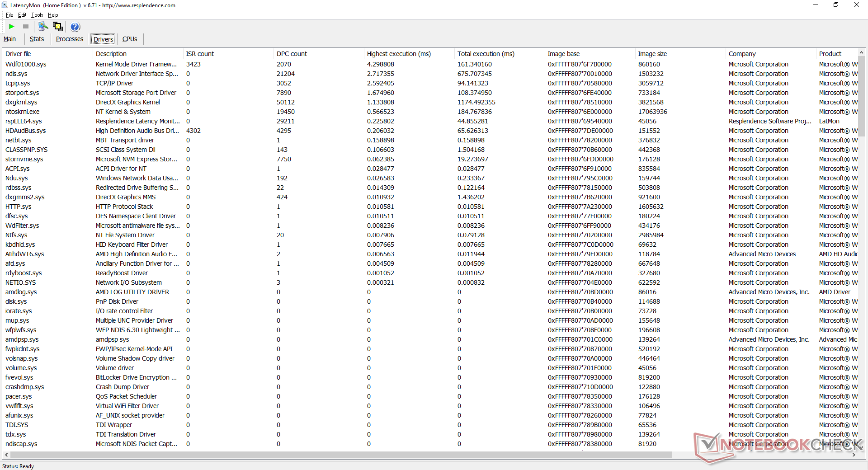This screenshot has height=470, width=868.
Task: Select the ntoskrnl.exe driver row
Action: click(x=430, y=112)
